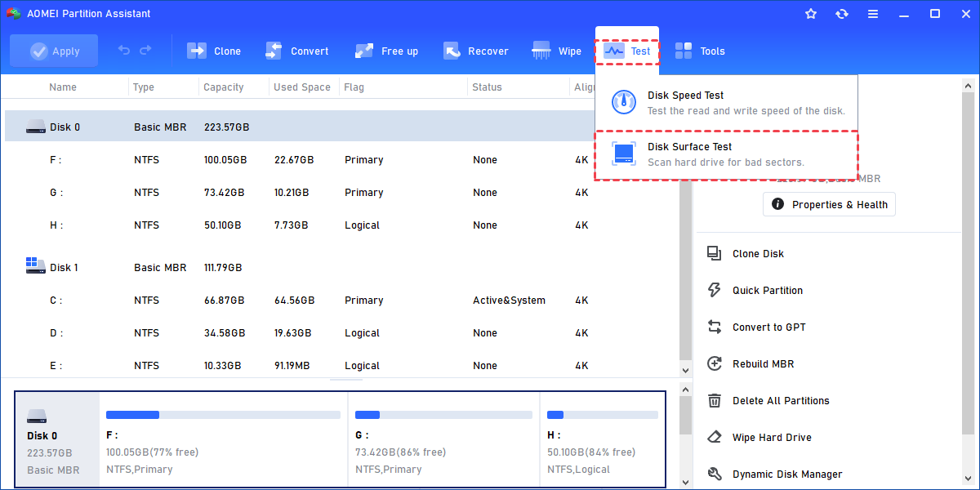Click the wrench icon for Dynamic Disk Manager
The image size is (980, 490).
715,474
